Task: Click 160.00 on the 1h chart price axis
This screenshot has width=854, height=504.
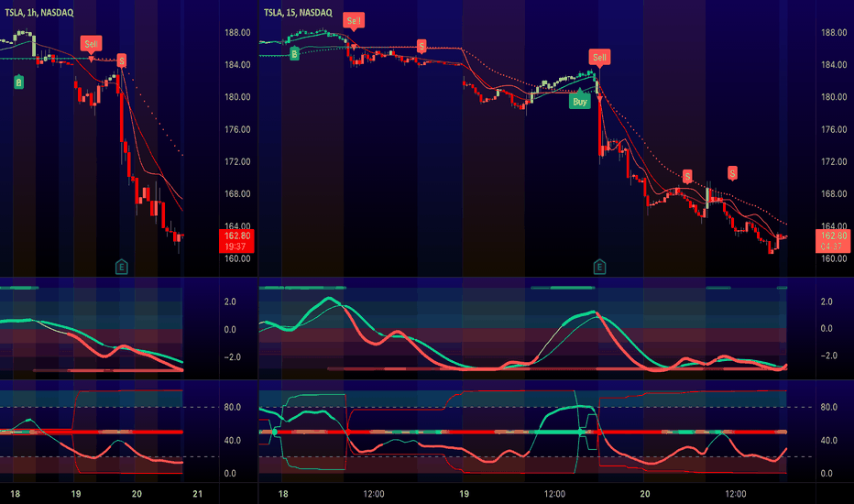Action: [237, 258]
